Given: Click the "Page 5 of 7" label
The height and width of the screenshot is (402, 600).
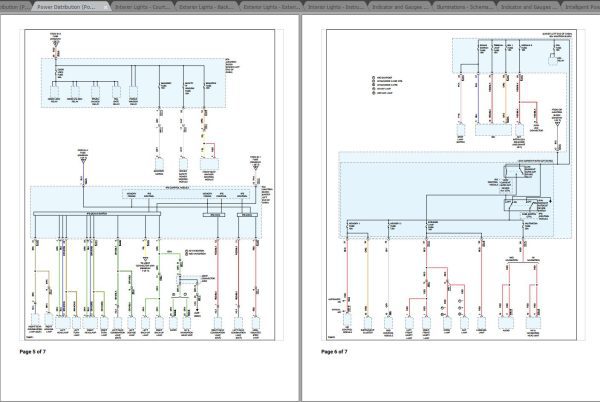Looking at the screenshot, I should (33, 352).
